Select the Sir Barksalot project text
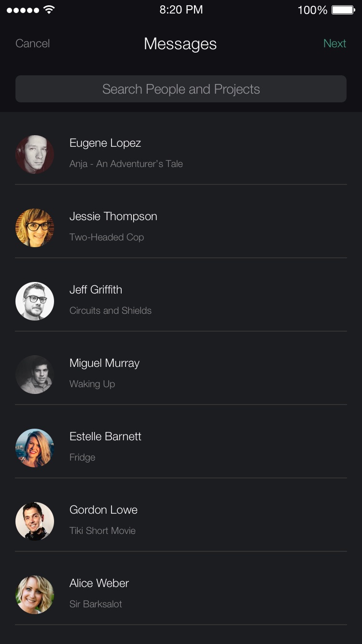The height and width of the screenshot is (644, 362). [x=96, y=604]
